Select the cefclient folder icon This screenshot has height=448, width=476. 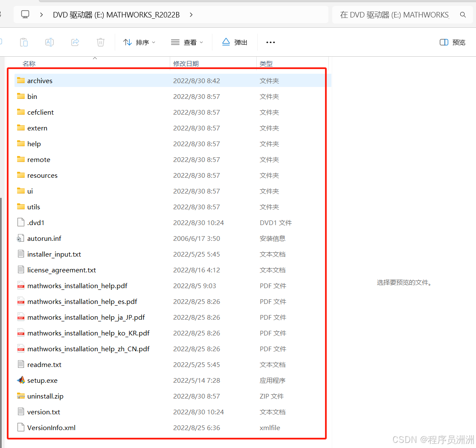21,112
